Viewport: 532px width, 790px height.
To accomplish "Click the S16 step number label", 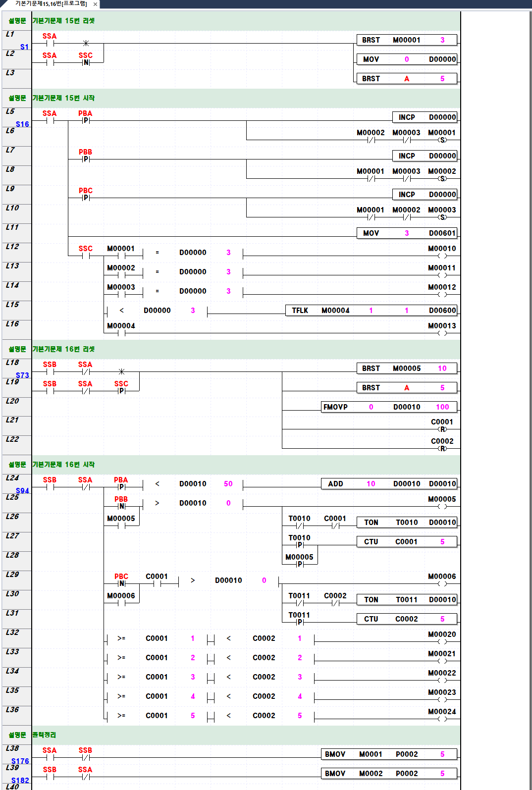I will click(22, 124).
